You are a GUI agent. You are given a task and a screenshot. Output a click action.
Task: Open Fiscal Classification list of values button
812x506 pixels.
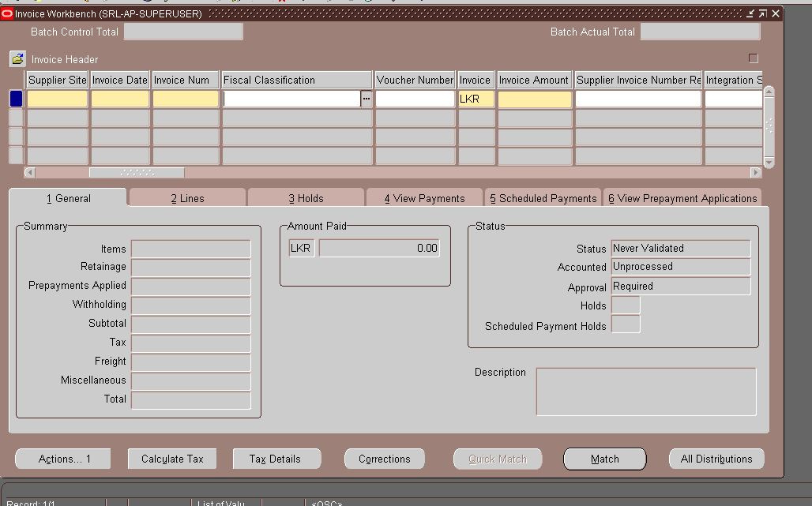point(367,99)
